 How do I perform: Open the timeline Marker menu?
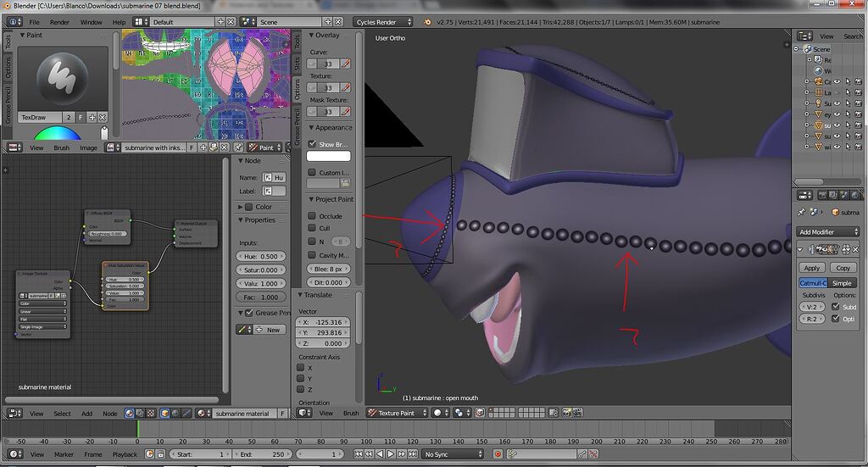click(64, 454)
